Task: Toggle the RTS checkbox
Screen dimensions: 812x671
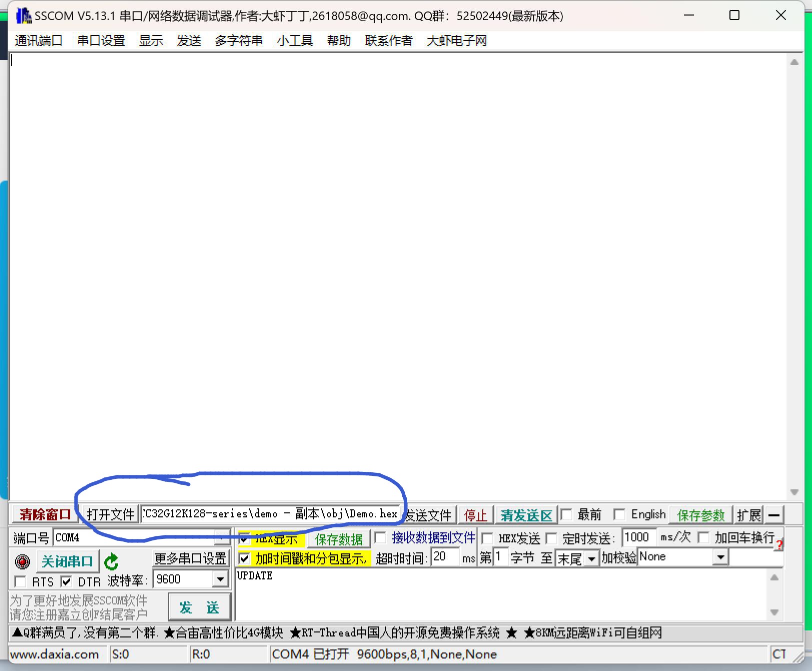Action: [21, 581]
